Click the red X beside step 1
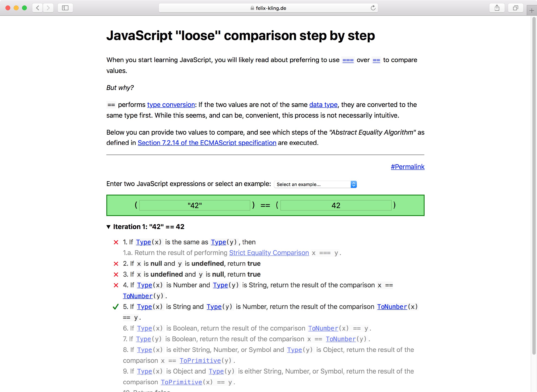This screenshot has width=537, height=392. [116, 242]
